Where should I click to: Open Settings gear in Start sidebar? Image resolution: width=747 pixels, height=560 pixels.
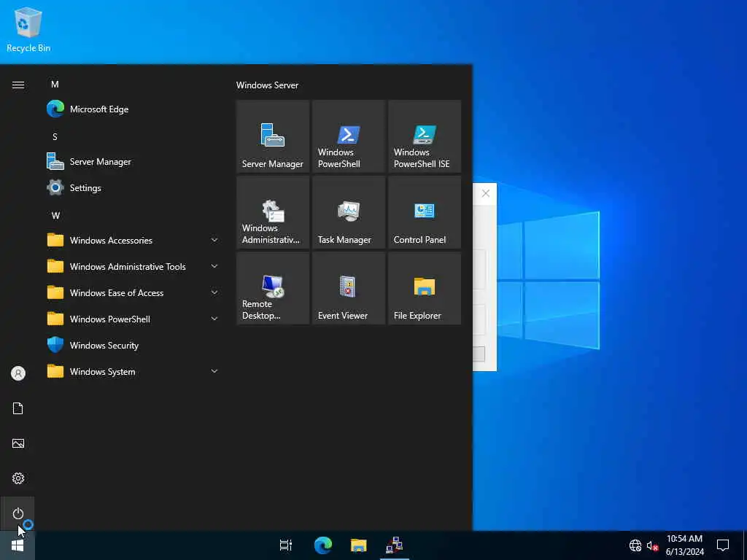tap(18, 478)
